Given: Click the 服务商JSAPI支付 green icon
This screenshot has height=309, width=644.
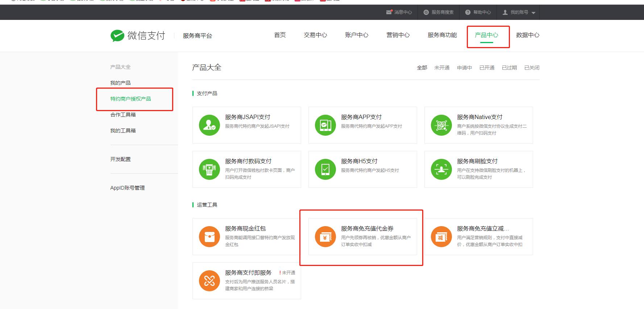Looking at the screenshot, I should [209, 125].
